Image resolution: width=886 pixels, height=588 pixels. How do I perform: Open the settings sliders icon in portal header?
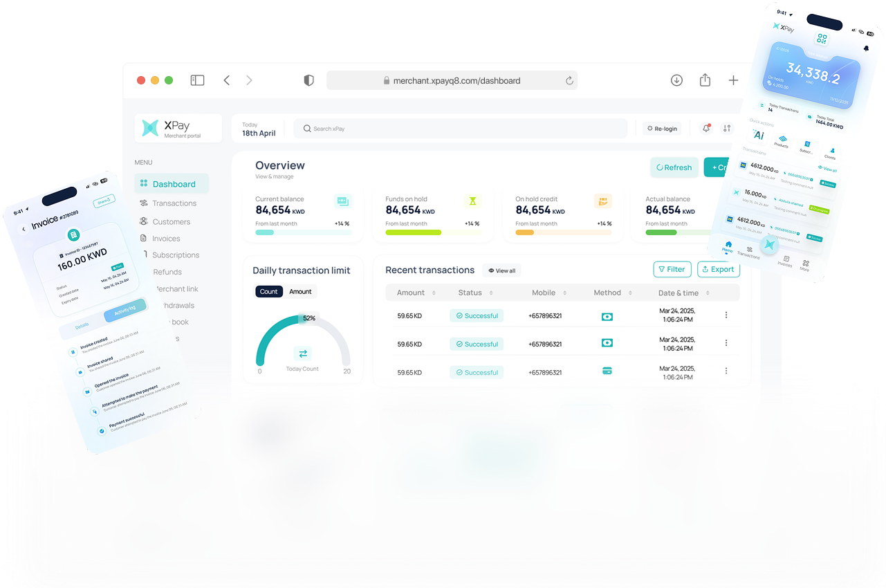[726, 128]
